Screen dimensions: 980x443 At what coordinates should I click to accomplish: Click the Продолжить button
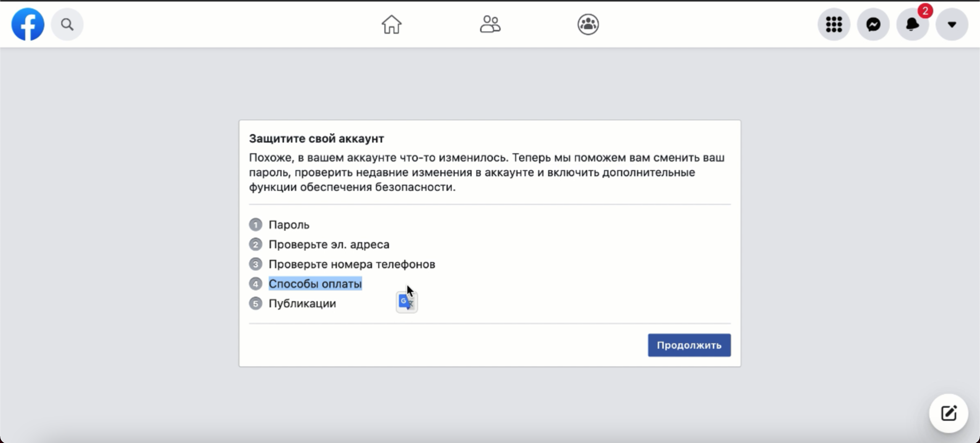click(x=689, y=345)
